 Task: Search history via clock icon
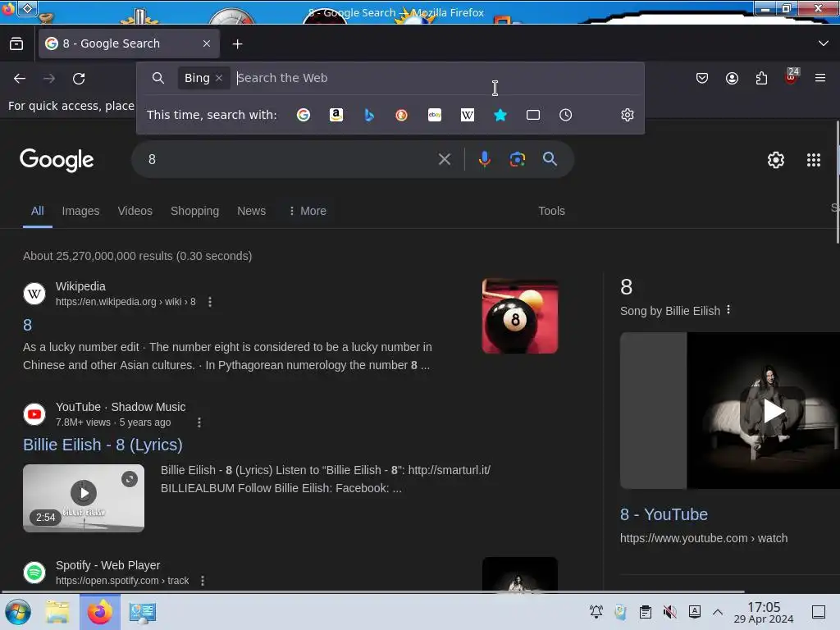tap(566, 115)
